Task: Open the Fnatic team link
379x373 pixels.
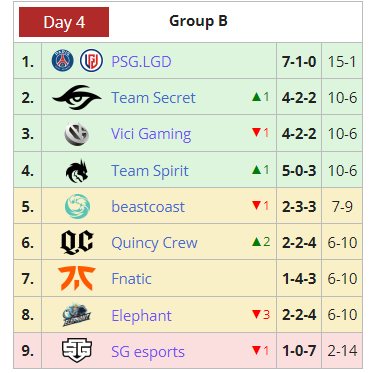Action: pos(131,279)
